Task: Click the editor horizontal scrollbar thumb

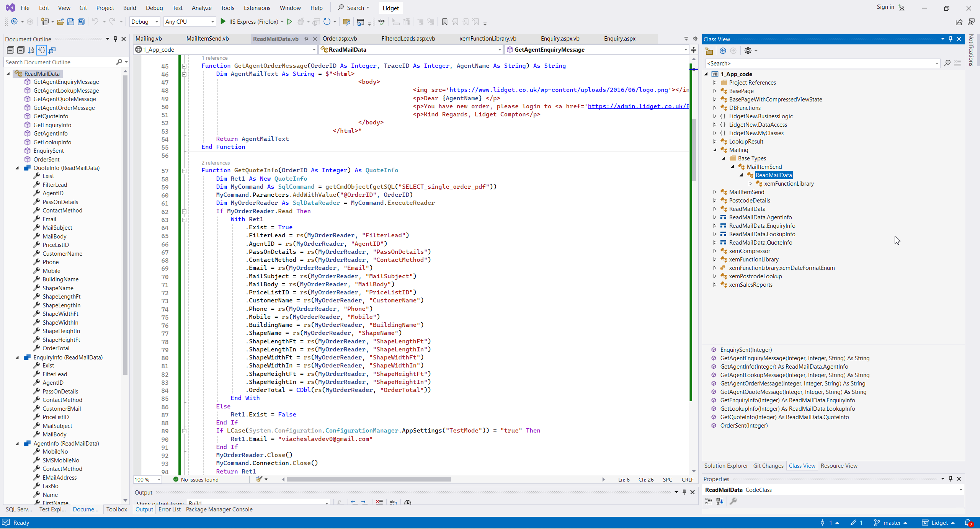Action: click(x=368, y=479)
